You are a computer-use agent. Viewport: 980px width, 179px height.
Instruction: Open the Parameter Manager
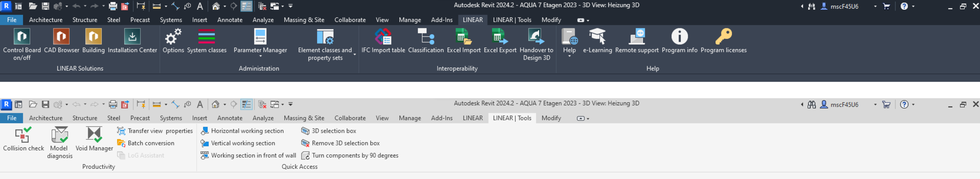click(x=260, y=41)
